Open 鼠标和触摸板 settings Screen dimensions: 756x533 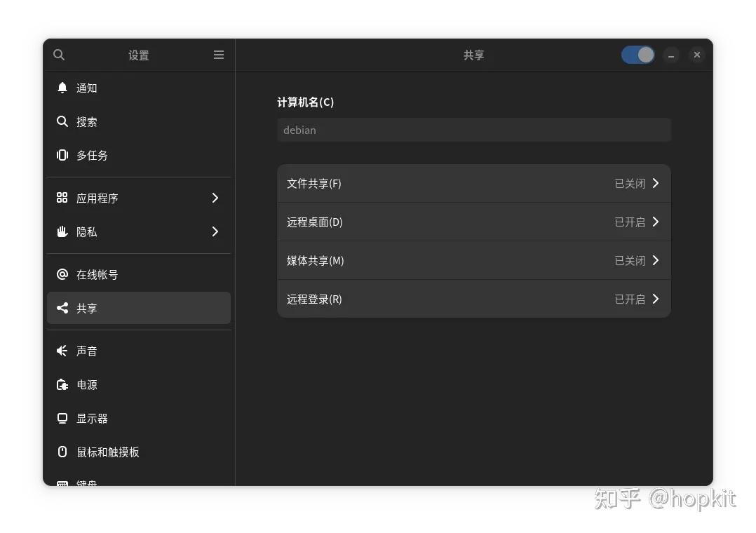point(139,452)
